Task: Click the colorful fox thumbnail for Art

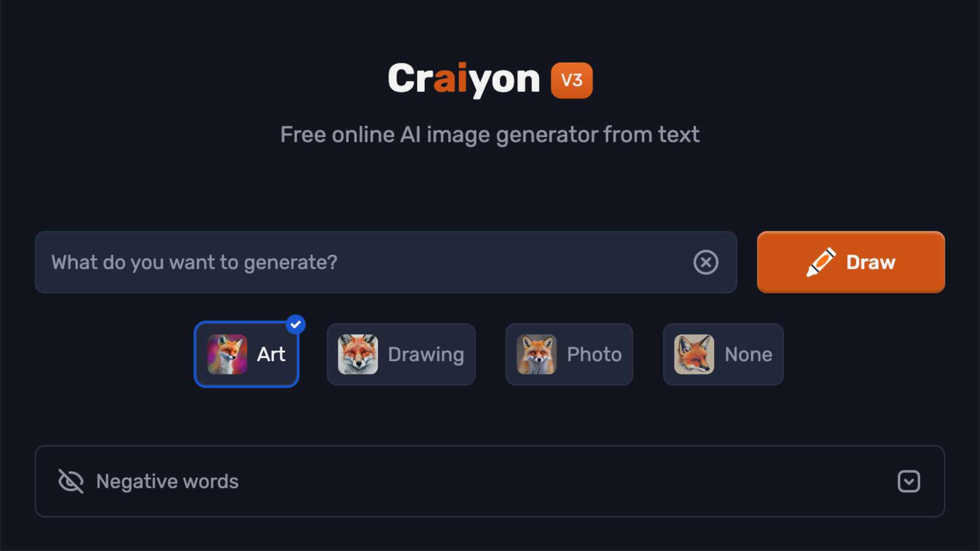Action: (227, 354)
